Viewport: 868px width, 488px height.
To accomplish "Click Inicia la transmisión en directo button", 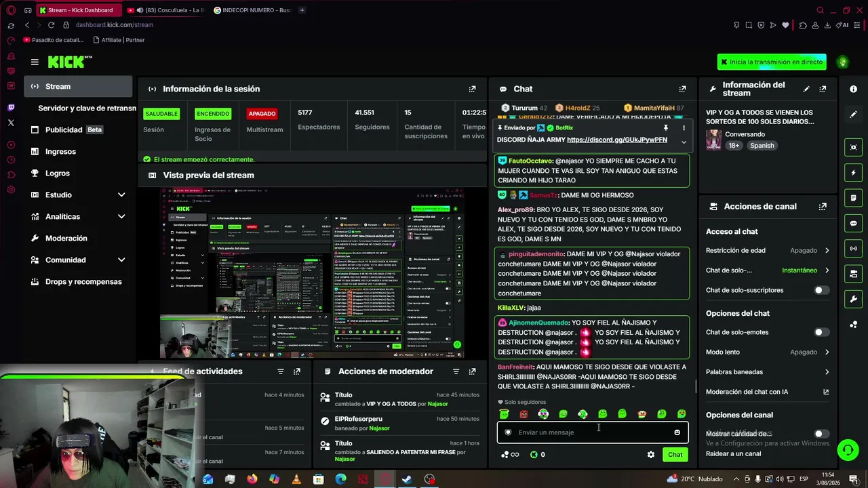I will coord(772,62).
